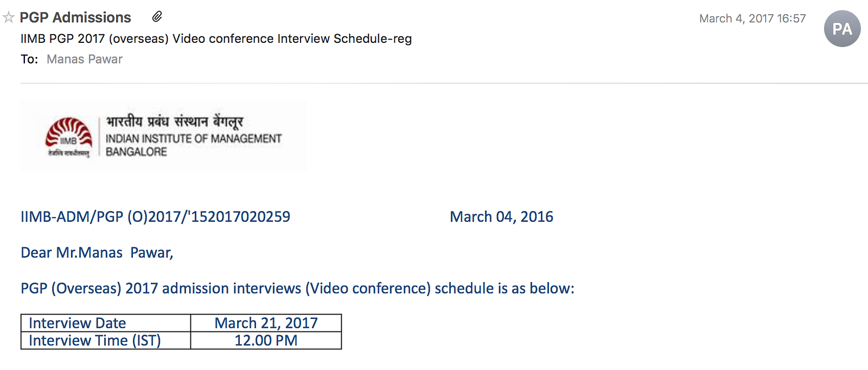Click the PA sender avatar

tap(841, 29)
